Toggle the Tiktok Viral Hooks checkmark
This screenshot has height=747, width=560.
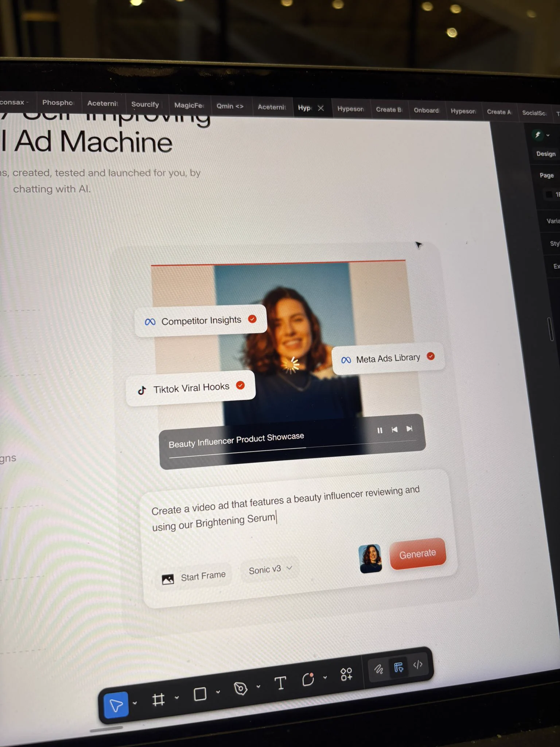click(240, 385)
